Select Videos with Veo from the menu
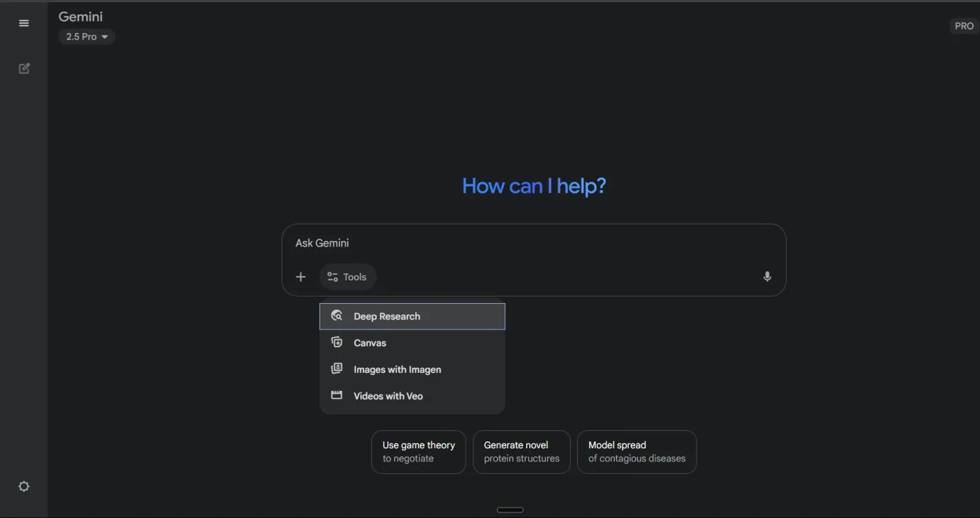This screenshot has height=518, width=980. tap(388, 396)
